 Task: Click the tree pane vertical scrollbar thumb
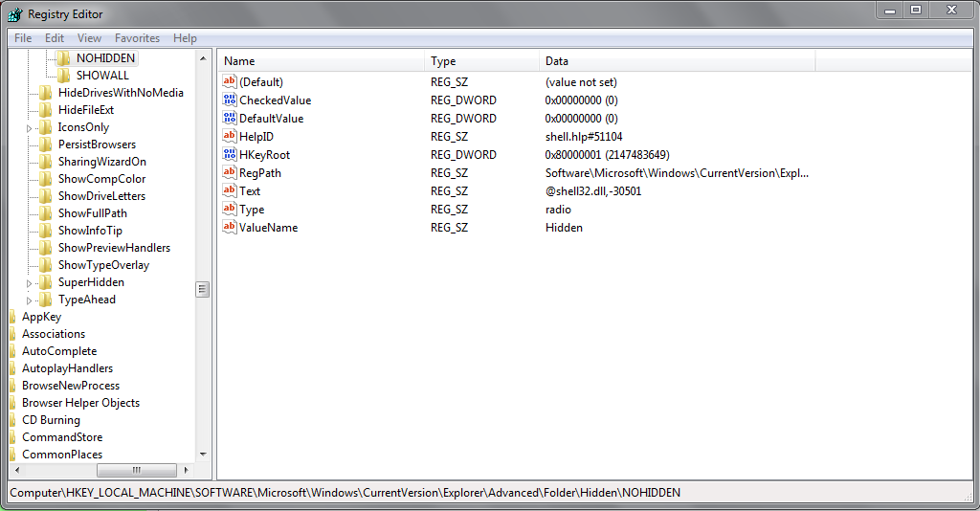click(203, 289)
